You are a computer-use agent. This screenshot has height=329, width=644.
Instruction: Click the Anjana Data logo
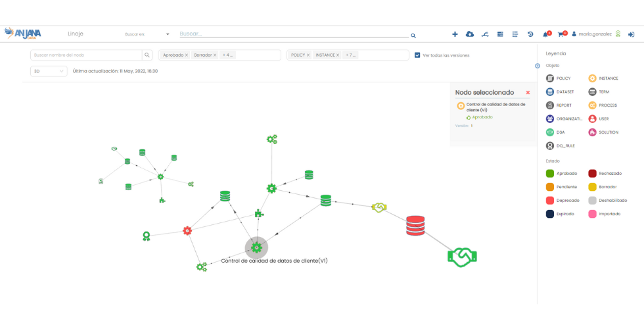point(23,34)
